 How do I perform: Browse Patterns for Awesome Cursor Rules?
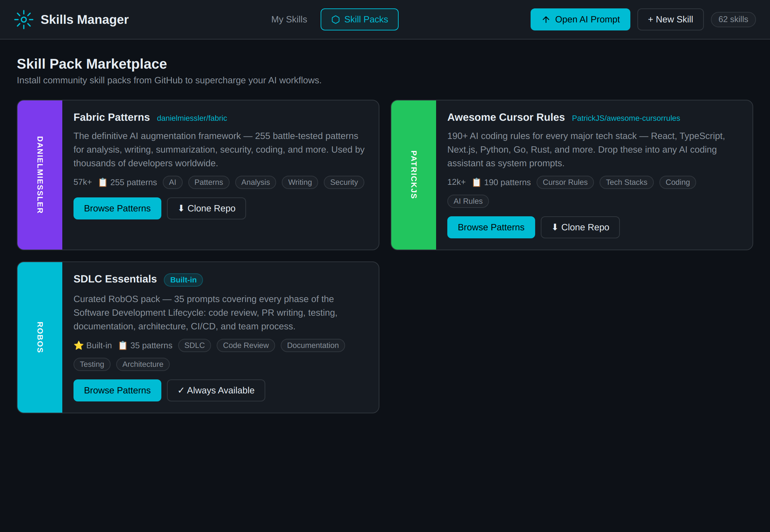pyautogui.click(x=491, y=227)
